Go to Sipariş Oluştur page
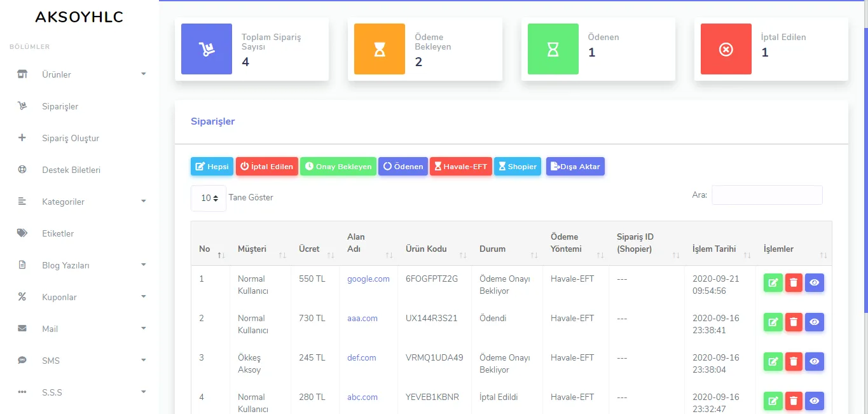The width and height of the screenshot is (868, 414). (71, 138)
